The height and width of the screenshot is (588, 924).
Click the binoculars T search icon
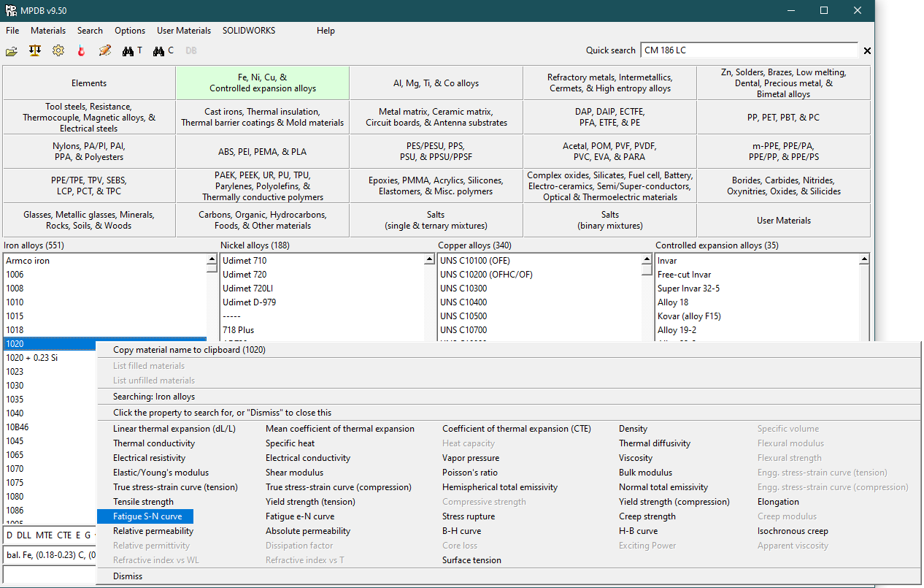(x=132, y=51)
